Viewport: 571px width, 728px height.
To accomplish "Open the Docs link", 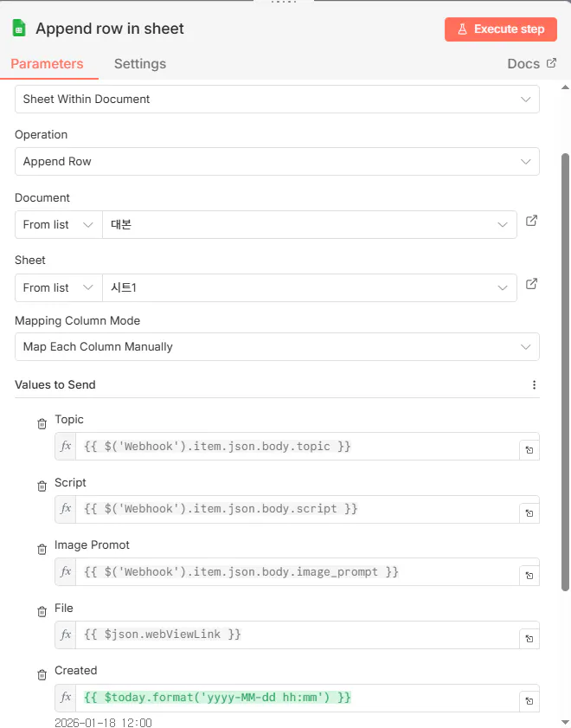I will click(531, 64).
